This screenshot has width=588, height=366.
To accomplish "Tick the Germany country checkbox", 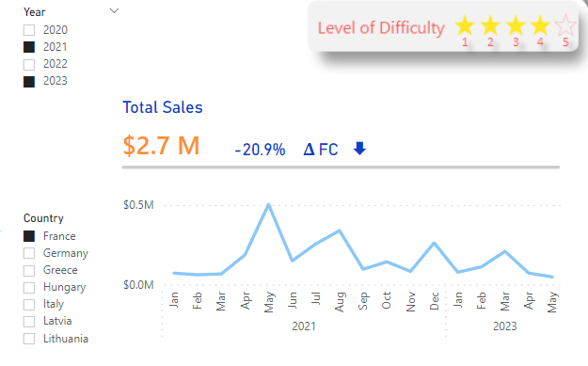I will (x=29, y=253).
